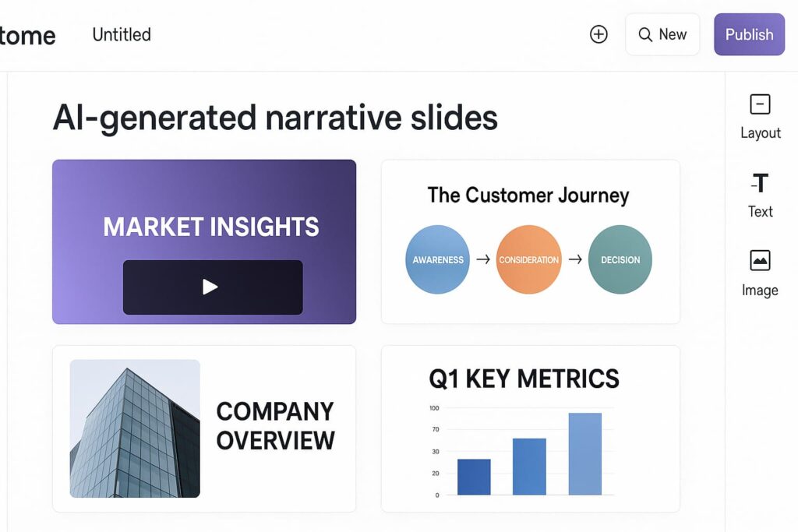Rename the Untitled document title
The height and width of the screenshot is (532, 798).
coord(122,34)
